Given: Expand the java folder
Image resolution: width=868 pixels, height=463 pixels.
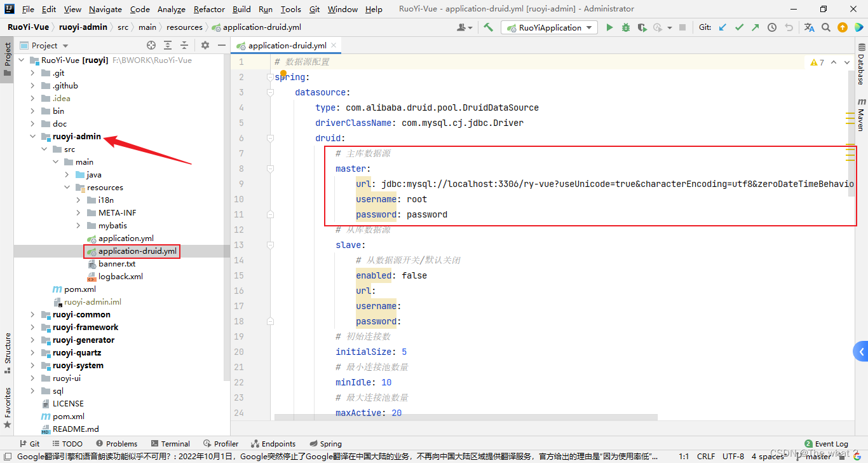Looking at the screenshot, I should pyautogui.click(x=67, y=175).
